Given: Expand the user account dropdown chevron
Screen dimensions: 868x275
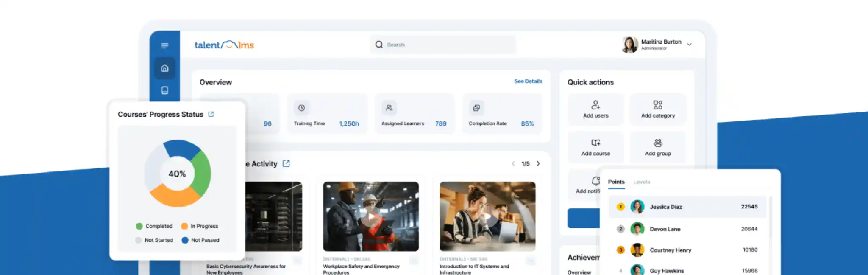Looking at the screenshot, I should [689, 44].
